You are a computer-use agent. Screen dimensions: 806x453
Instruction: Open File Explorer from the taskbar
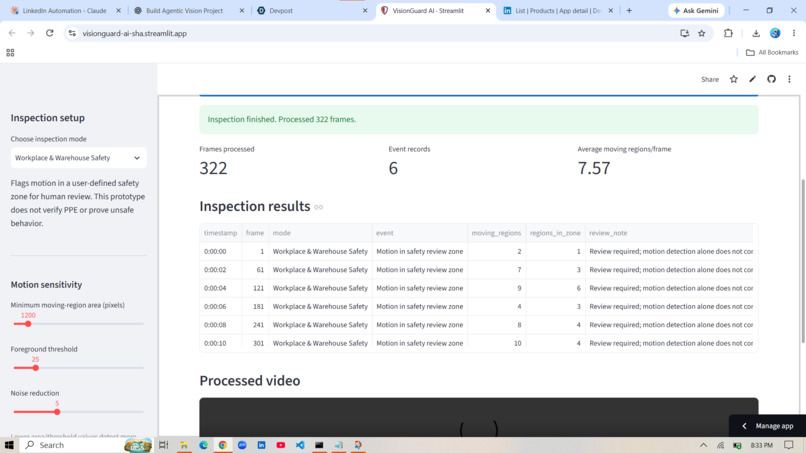(184, 445)
